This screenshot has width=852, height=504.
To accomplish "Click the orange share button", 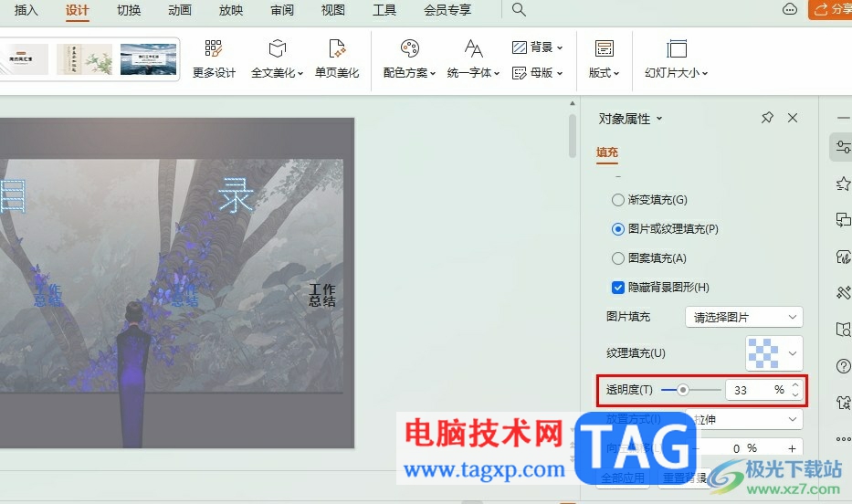I will click(830, 9).
